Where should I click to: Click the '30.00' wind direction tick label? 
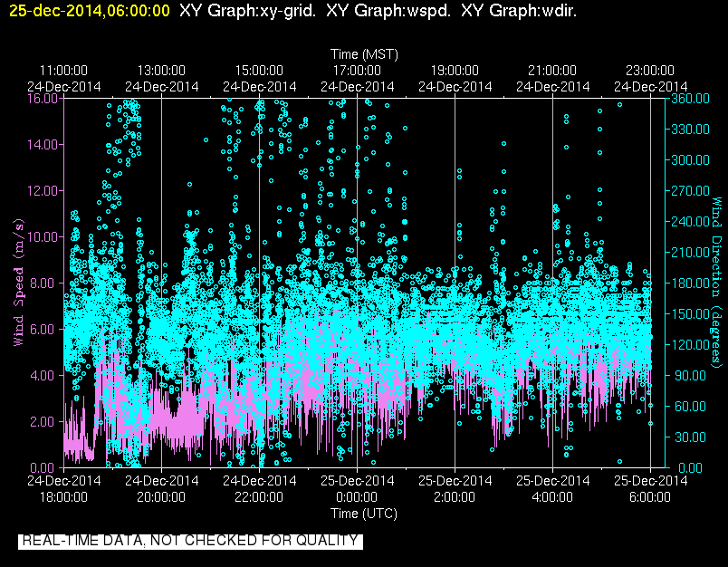click(690, 437)
